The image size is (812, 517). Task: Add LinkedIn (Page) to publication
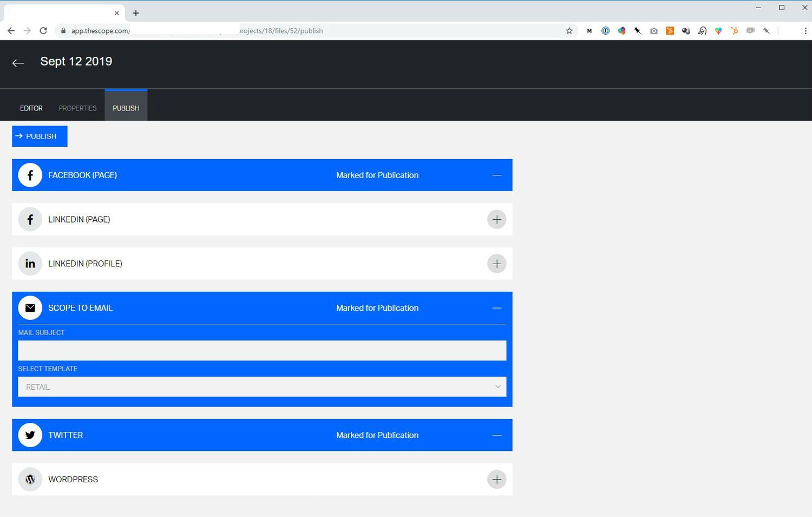click(496, 219)
